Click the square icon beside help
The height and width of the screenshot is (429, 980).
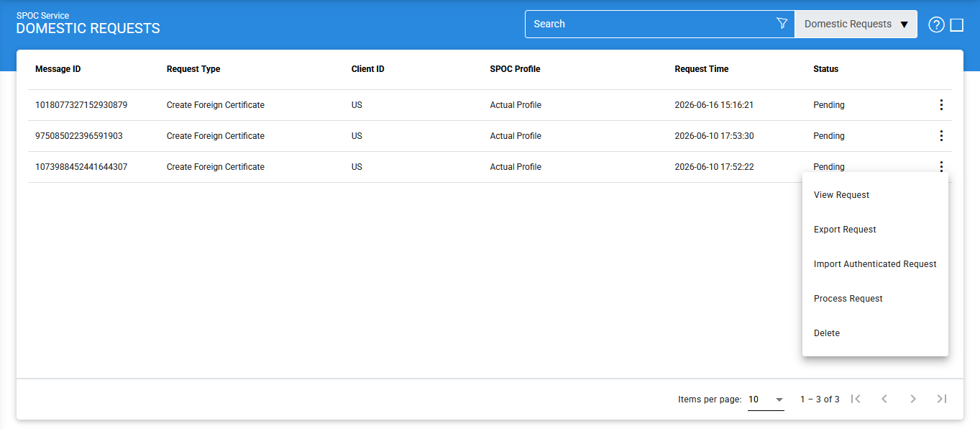(957, 25)
